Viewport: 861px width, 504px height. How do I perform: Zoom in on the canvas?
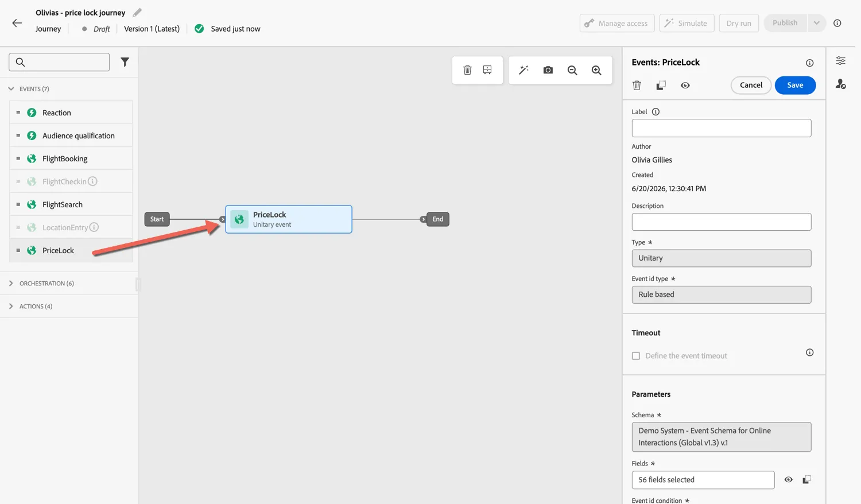pyautogui.click(x=596, y=70)
